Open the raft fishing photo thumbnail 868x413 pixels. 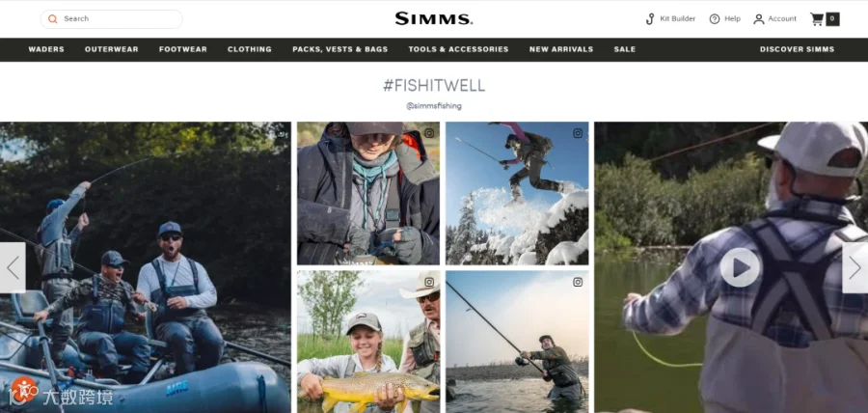(x=145, y=267)
